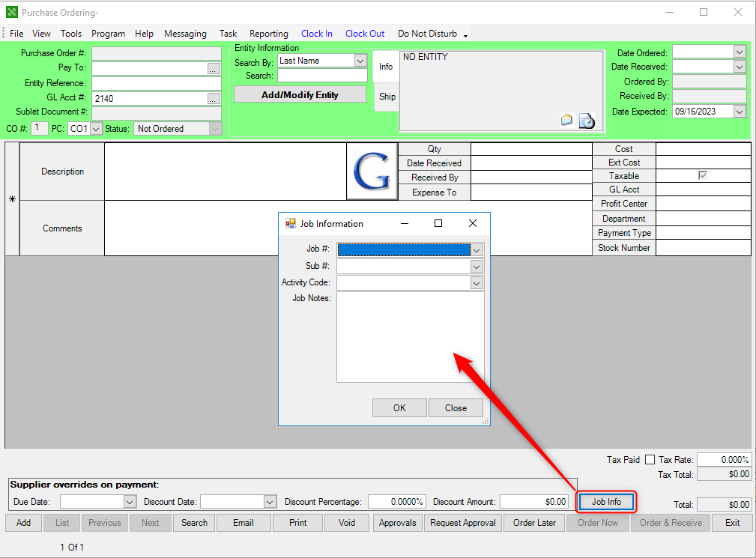Expand the Activity Code dropdown

click(x=477, y=283)
